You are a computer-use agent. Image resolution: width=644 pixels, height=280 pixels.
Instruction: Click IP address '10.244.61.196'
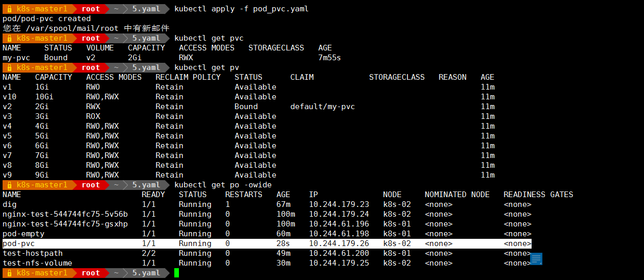pos(339,224)
